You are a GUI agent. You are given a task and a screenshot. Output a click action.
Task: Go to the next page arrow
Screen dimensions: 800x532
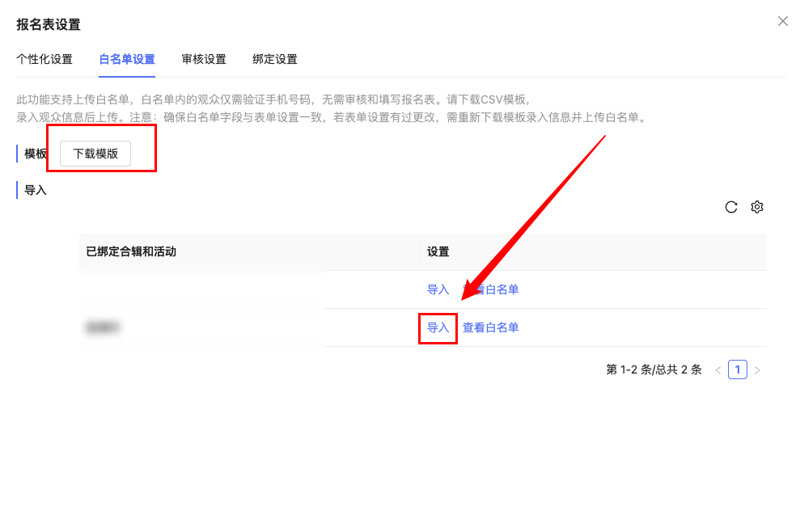click(757, 370)
